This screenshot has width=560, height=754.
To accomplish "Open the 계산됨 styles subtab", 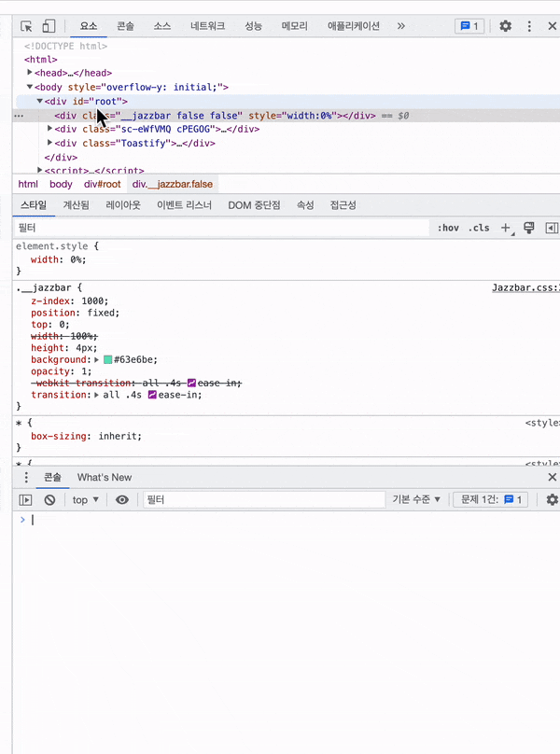I will 76,205.
